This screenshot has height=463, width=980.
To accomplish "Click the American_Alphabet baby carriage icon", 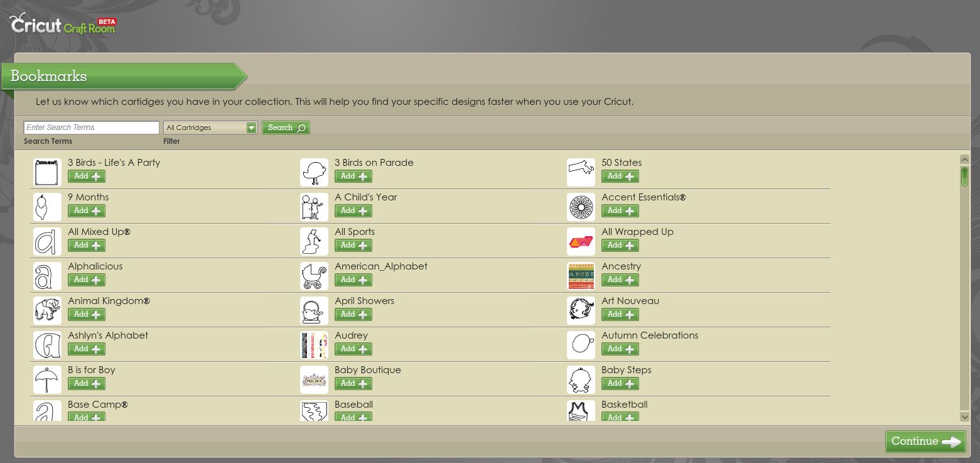I will [314, 276].
